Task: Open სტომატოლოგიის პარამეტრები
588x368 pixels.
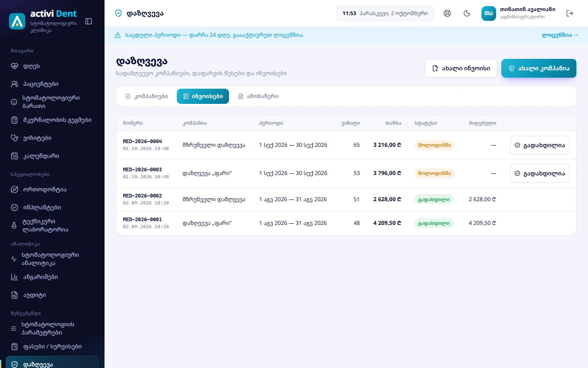Action: pyautogui.click(x=52, y=329)
